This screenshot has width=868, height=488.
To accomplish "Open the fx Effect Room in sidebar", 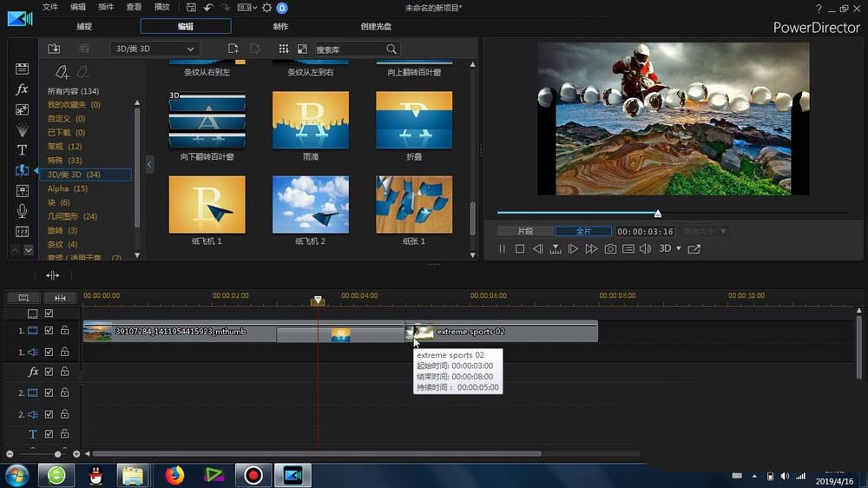I will 23,89.
